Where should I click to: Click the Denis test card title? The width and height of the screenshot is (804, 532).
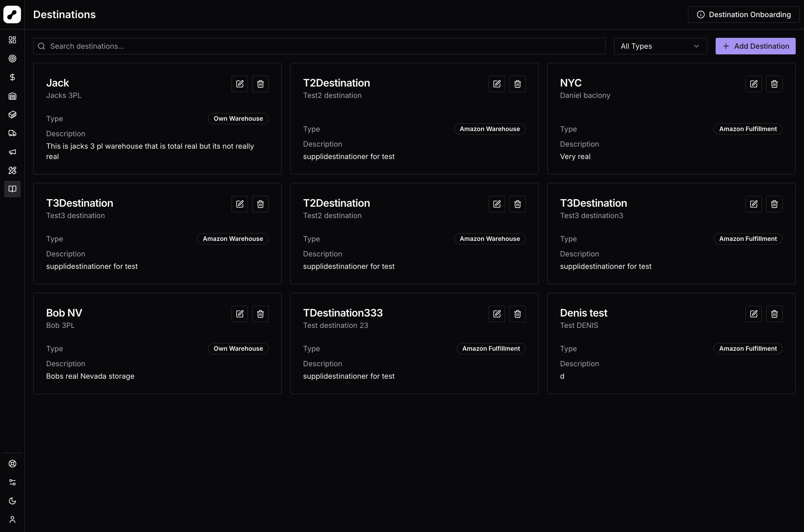tap(584, 313)
